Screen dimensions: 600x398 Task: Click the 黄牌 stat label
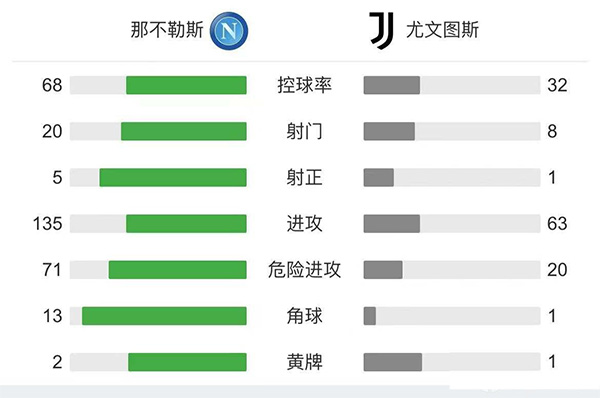(304, 362)
